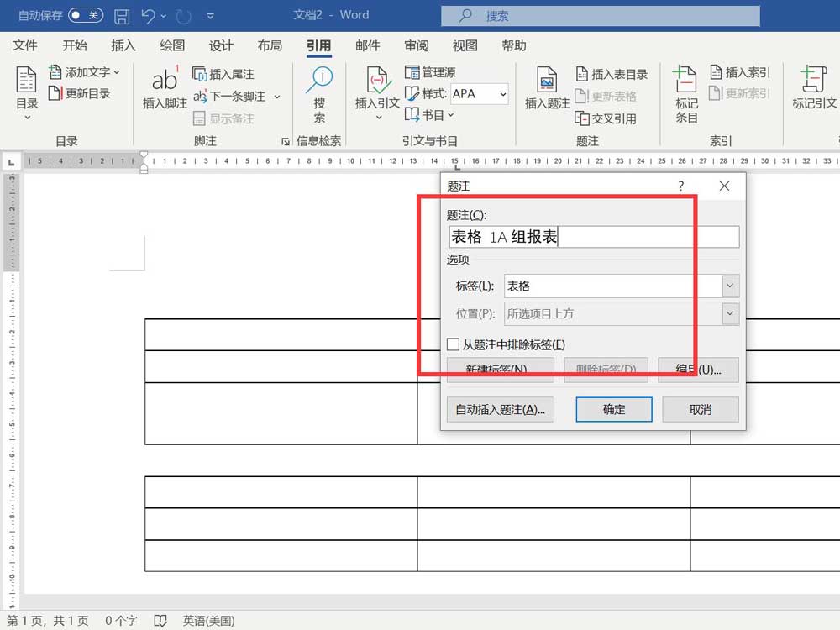
Task: Click the 编号 button in dialog
Action: pos(698,370)
